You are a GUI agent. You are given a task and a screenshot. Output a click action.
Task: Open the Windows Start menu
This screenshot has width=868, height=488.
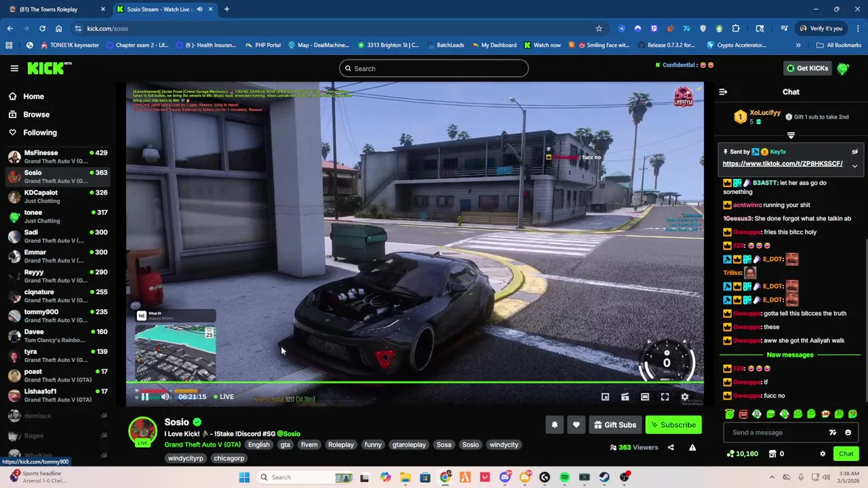[x=244, y=477]
